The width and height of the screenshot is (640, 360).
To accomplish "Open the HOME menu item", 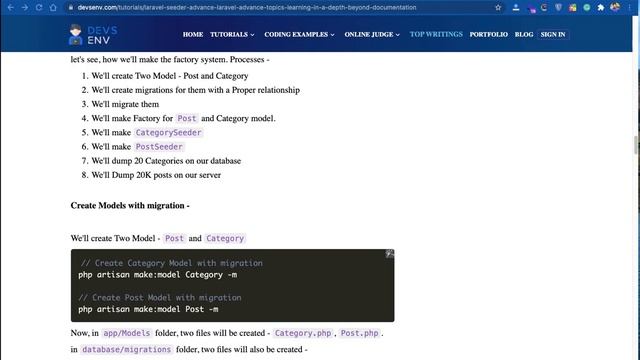I will coord(193,34).
